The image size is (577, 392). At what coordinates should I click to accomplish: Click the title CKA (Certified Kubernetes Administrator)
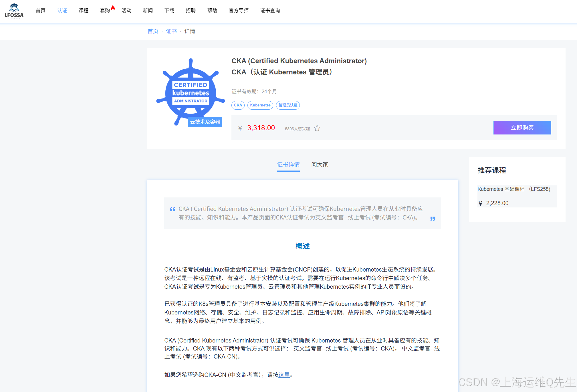tap(299, 61)
